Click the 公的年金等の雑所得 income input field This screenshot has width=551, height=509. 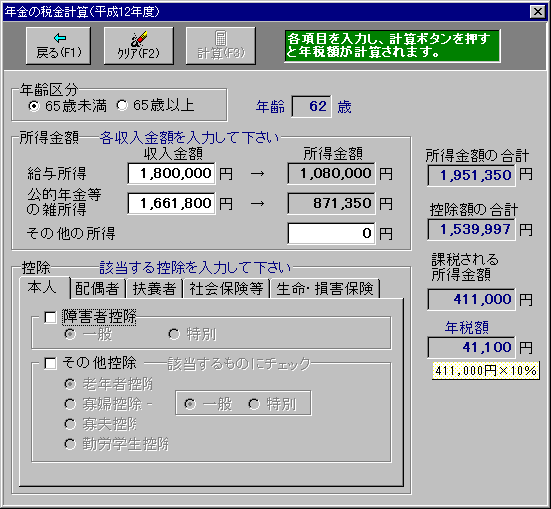pos(171,203)
